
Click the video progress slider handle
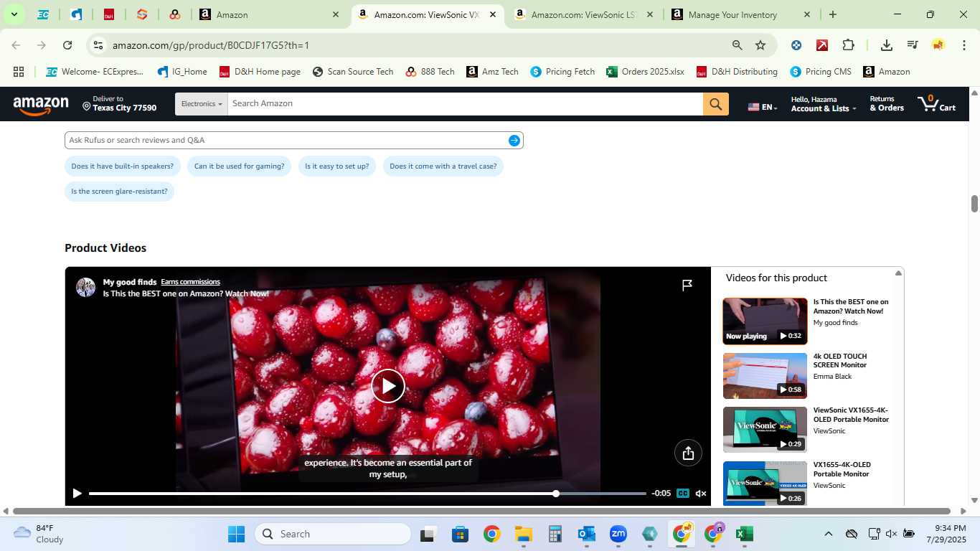click(556, 494)
